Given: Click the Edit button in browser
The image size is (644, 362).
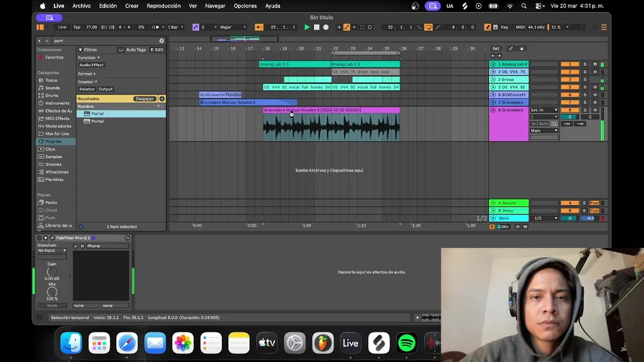Looking at the screenshot, I should tap(156, 50).
